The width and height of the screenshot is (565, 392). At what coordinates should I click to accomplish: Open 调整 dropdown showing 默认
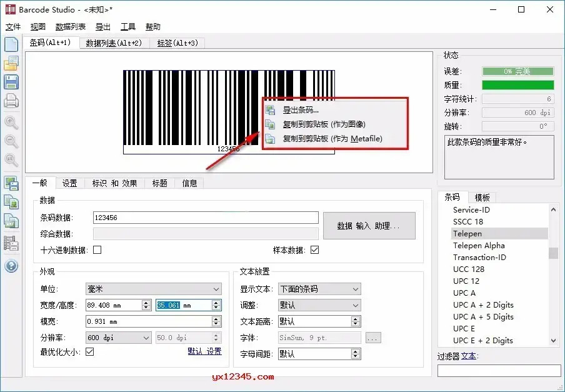(319, 305)
